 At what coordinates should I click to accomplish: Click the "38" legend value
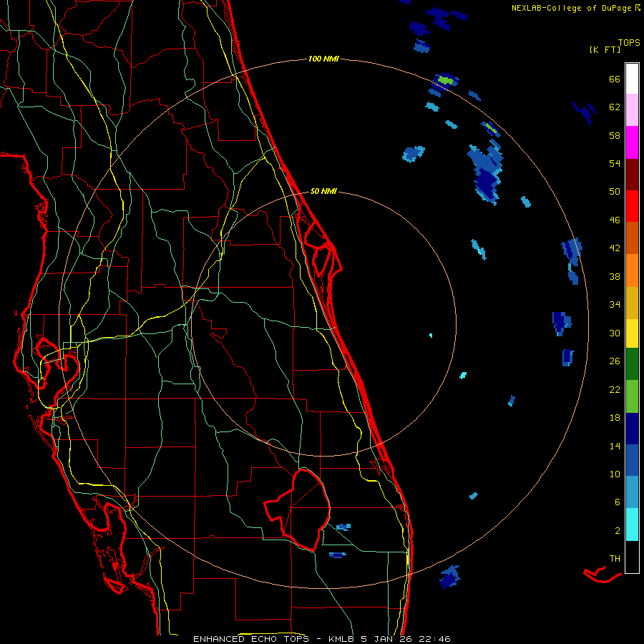615,276
